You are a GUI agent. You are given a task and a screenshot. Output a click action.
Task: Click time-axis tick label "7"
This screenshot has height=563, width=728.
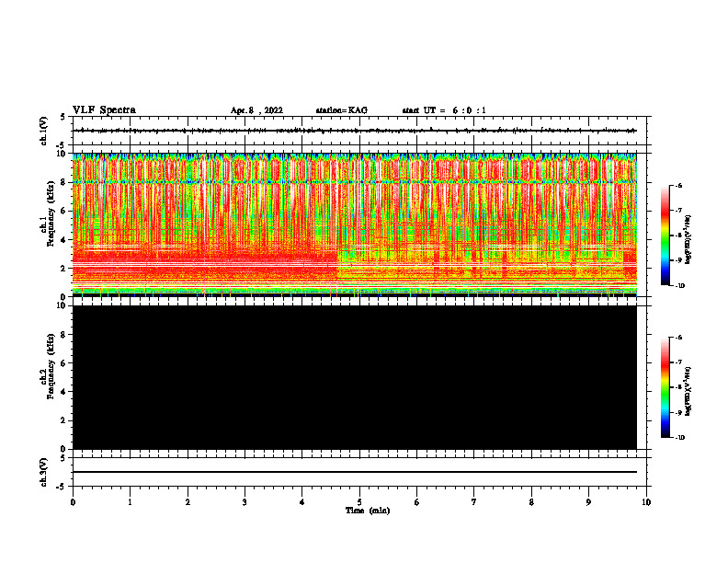tap(474, 502)
